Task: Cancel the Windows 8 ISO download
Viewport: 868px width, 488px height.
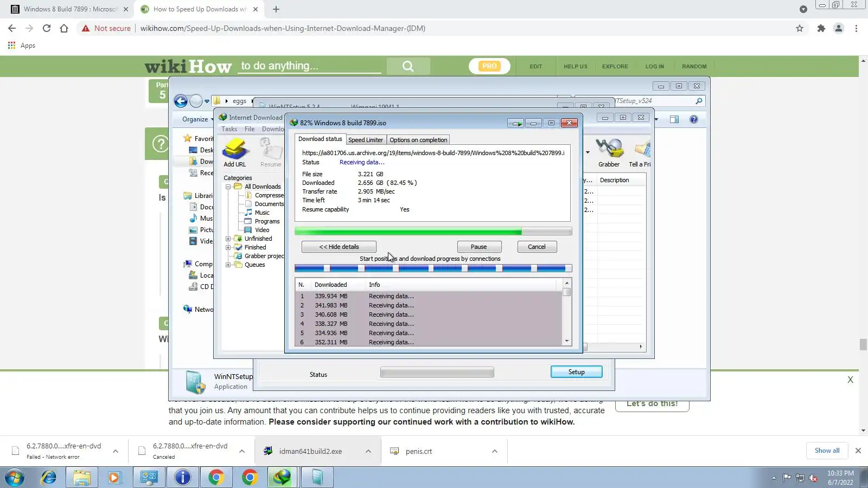Action: tap(537, 247)
